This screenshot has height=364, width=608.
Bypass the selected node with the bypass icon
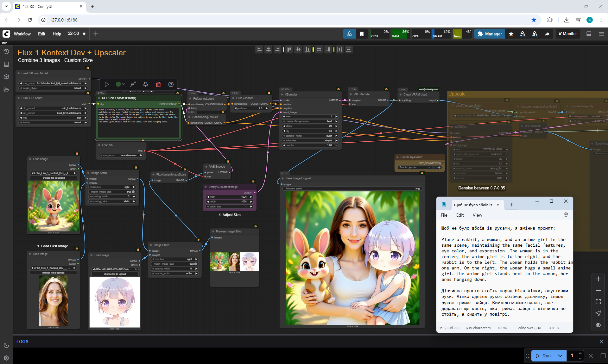pos(133,84)
